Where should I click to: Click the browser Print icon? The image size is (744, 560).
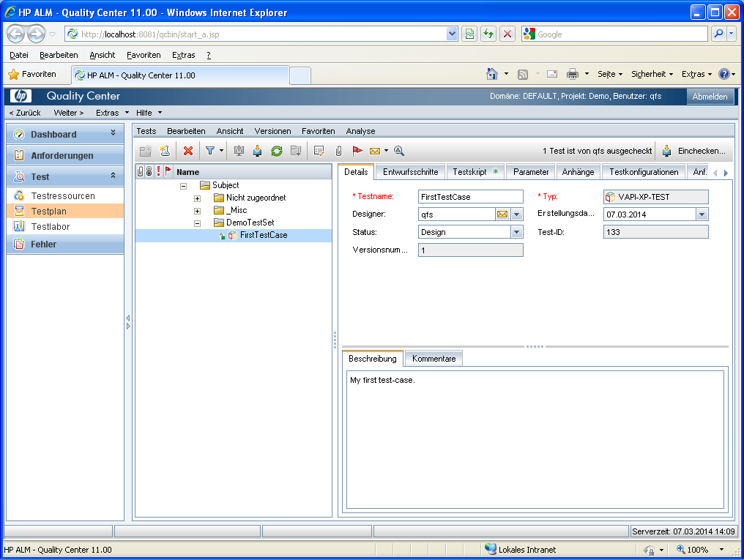coord(573,74)
